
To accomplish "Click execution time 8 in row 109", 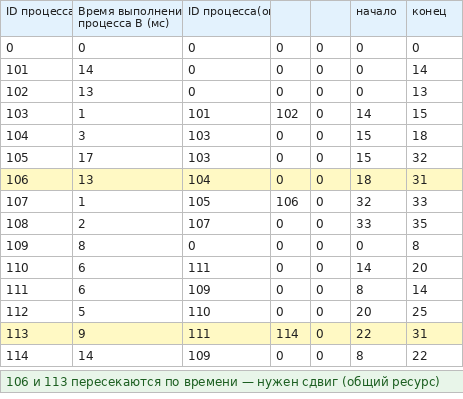I will 127,246.
